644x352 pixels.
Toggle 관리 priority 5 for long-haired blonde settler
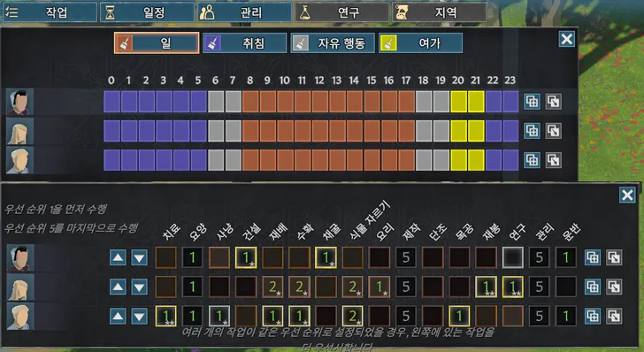click(540, 287)
